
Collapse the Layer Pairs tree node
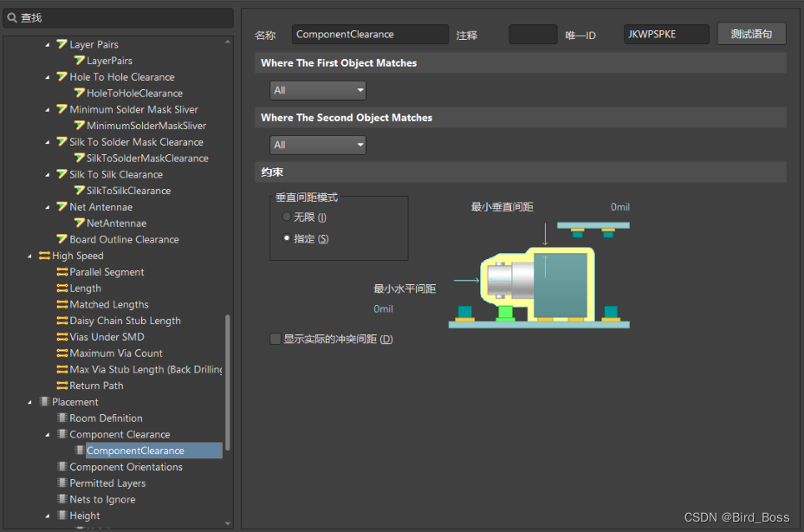[x=47, y=45]
